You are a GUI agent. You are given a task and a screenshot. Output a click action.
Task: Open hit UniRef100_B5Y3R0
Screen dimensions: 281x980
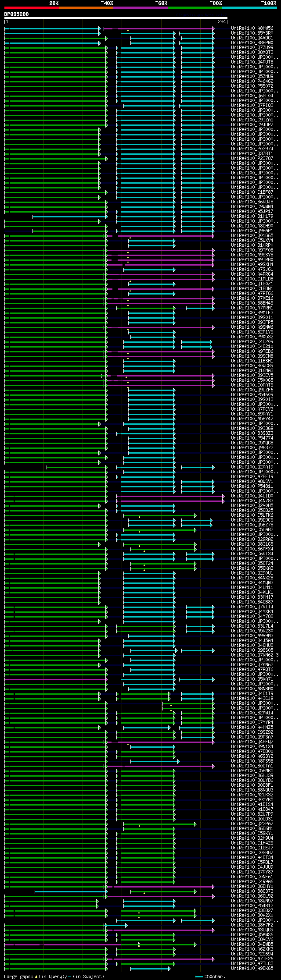tap(252, 33)
